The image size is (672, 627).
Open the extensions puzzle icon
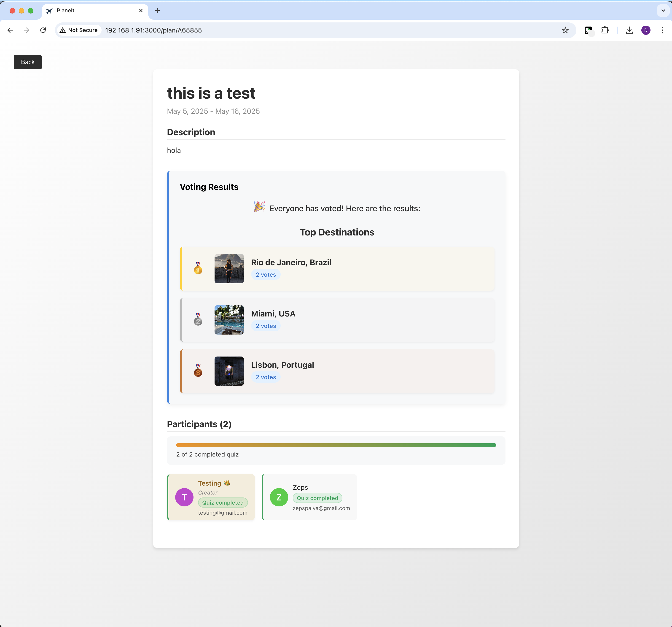pos(605,30)
